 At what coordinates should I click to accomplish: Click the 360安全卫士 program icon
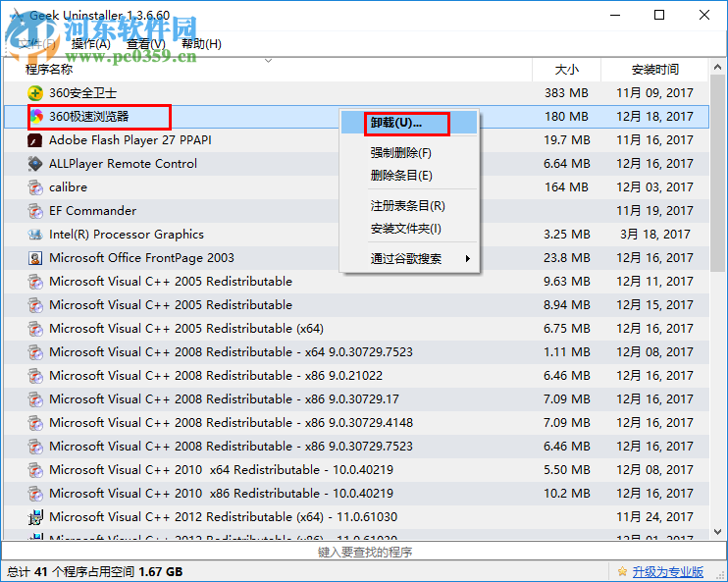pos(35,93)
